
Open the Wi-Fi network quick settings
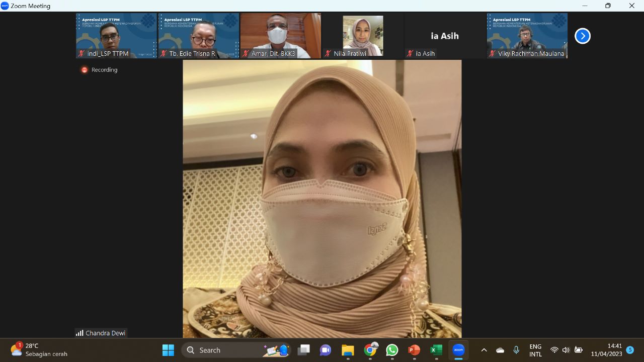554,350
